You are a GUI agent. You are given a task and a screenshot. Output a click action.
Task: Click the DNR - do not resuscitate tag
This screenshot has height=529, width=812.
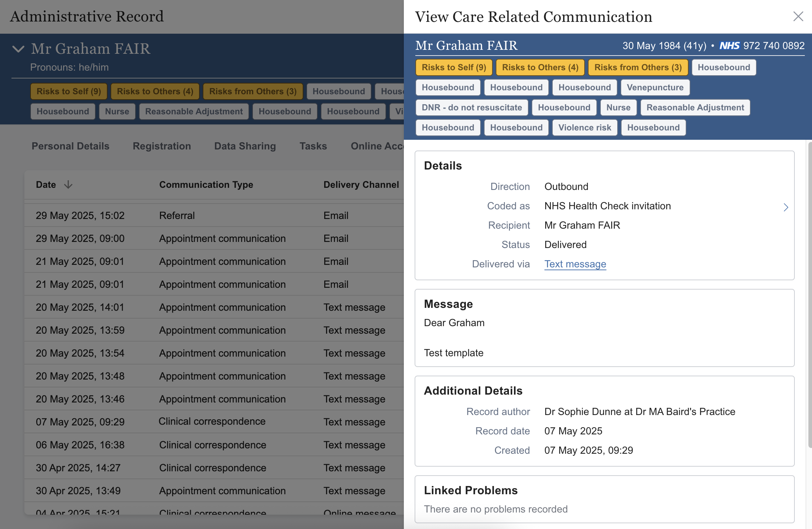tap(471, 108)
